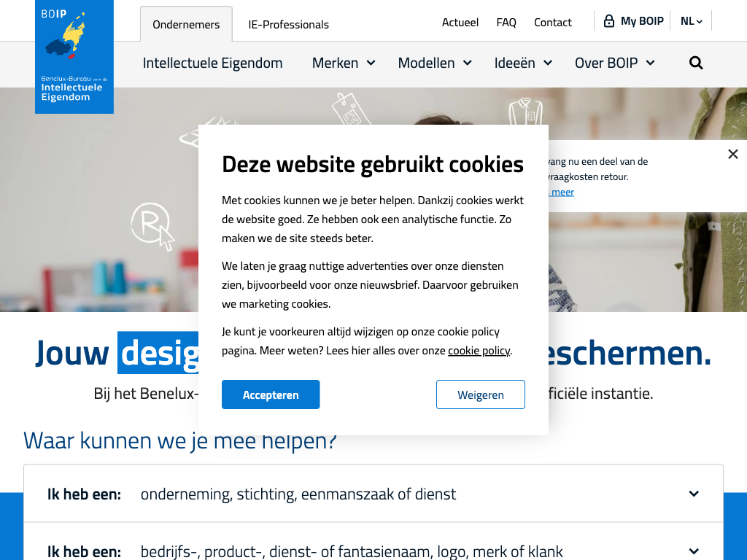Open the NL language dropdown
Image resolution: width=747 pixels, height=560 pixels.
pos(692,21)
